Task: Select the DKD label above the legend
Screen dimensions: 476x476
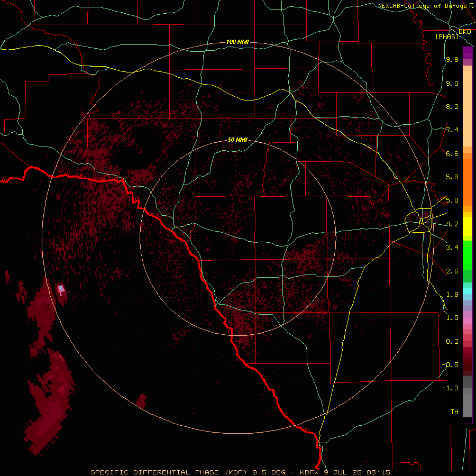Action: (x=464, y=32)
